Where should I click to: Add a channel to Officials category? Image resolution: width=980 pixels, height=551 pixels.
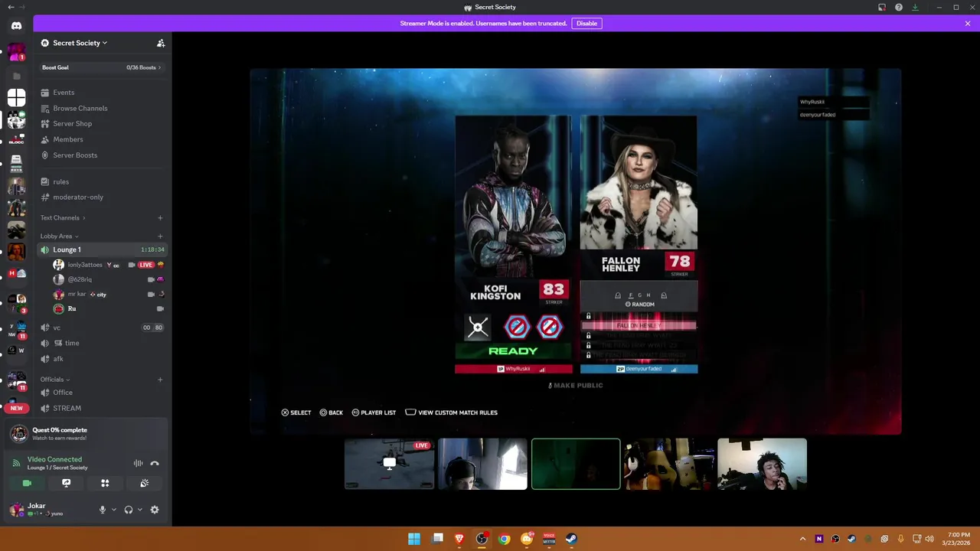click(160, 380)
